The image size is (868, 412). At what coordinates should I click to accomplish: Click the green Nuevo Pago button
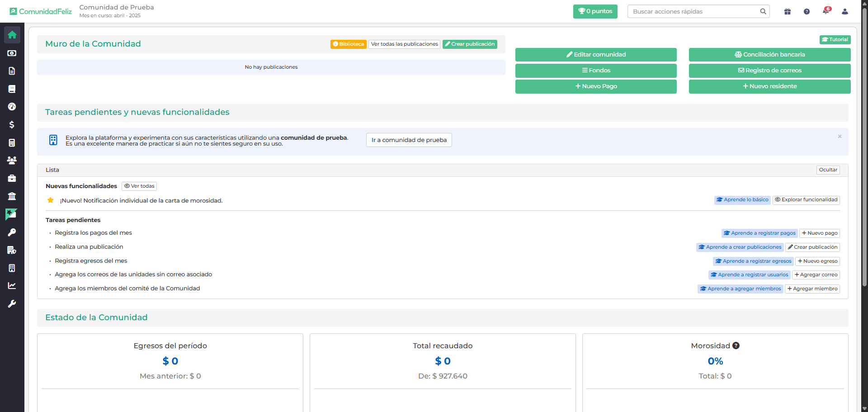pyautogui.click(x=596, y=86)
